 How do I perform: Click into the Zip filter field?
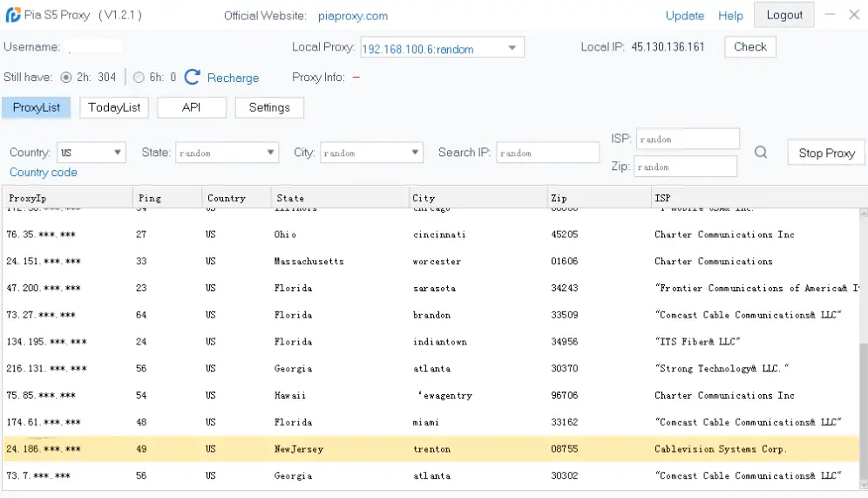[685, 167]
